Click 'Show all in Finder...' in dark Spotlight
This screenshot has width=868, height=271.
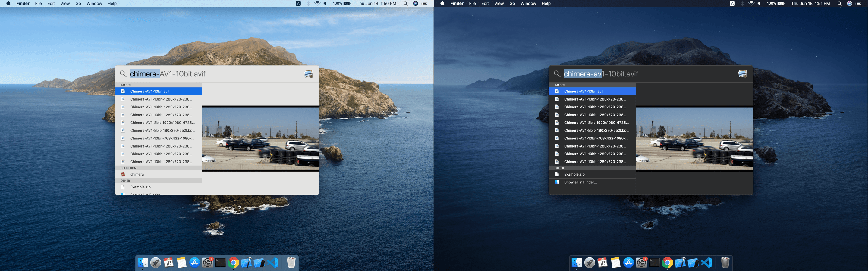[580, 182]
